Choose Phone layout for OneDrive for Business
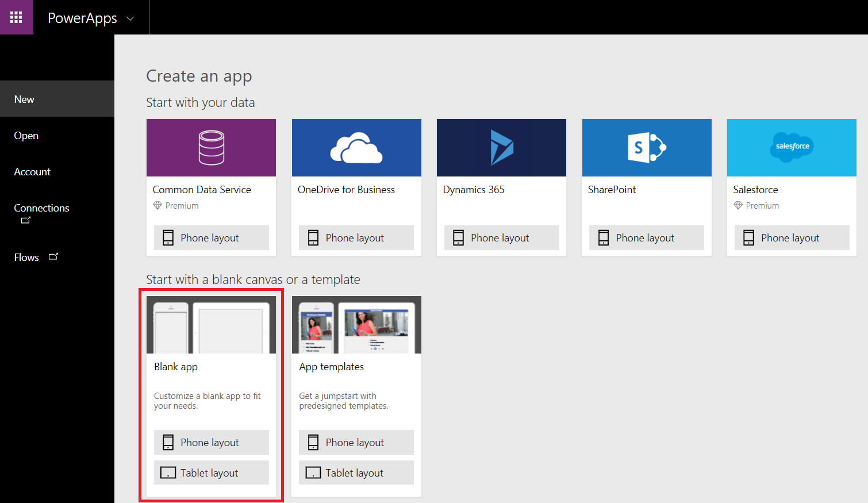The height and width of the screenshot is (503, 868). tap(356, 237)
